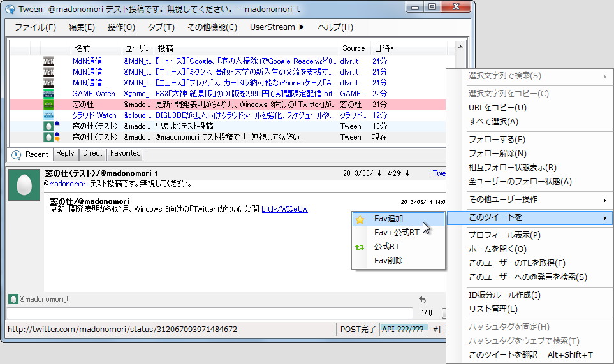
Task: Expand その他ユーザー操作 submenu
Action: 530,200
